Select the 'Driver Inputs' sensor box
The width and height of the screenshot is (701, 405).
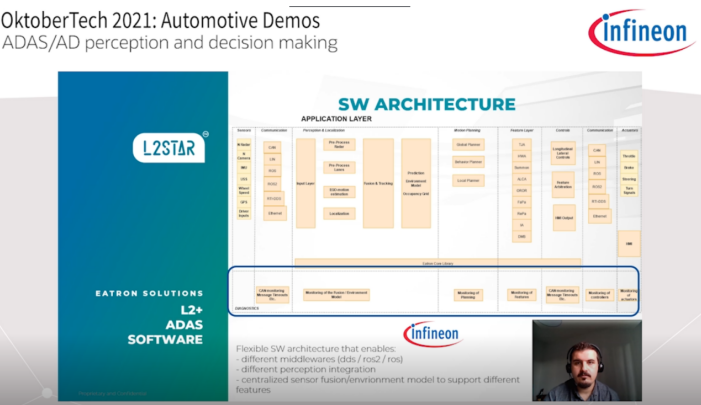244,214
